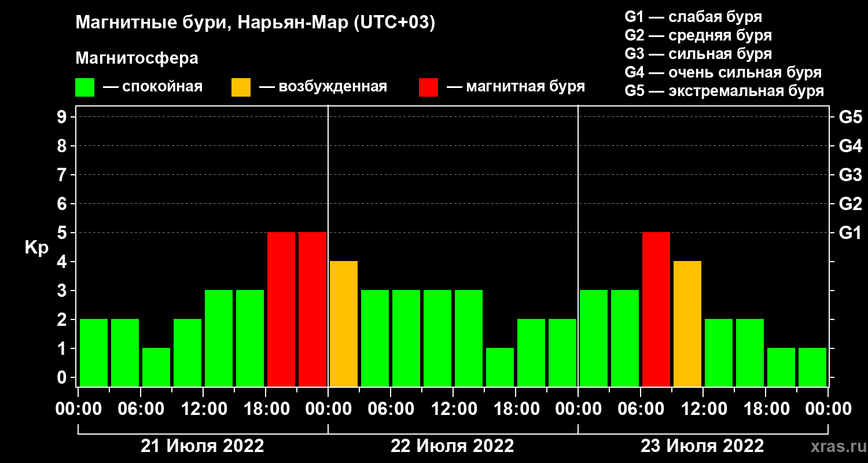Click green bar 06:00–09:00 on 21 Июля
This screenshot has width=868, height=463.
pos(156,367)
